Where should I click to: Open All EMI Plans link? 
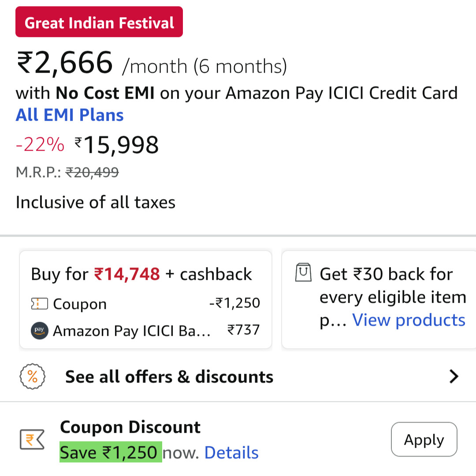[70, 115]
